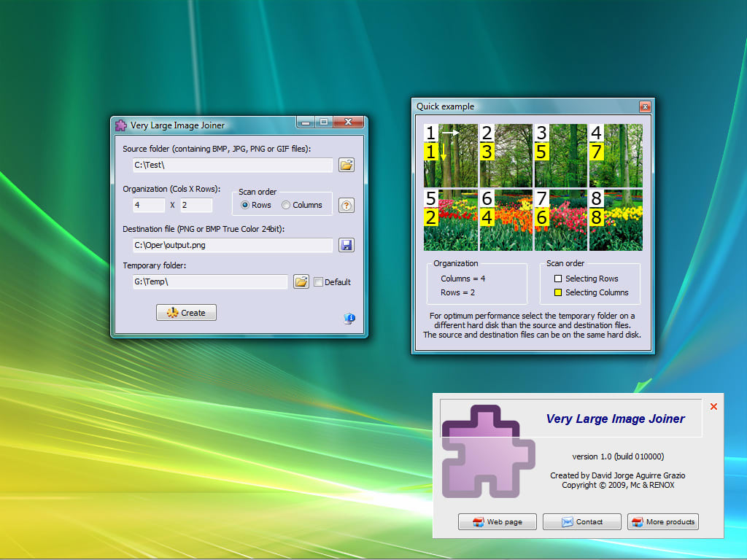Click the yellow Selecting Columns legend swatch
Image resolution: width=747 pixels, height=560 pixels.
[558, 292]
